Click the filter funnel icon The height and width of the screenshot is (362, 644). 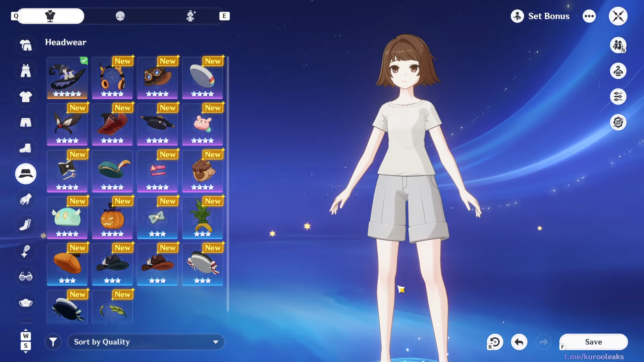coord(53,342)
